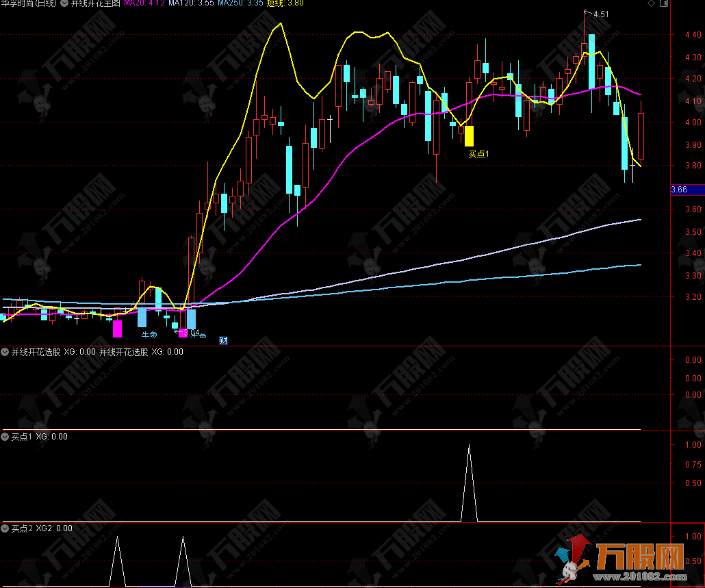Click the 3.20 price axis label

(x=693, y=296)
